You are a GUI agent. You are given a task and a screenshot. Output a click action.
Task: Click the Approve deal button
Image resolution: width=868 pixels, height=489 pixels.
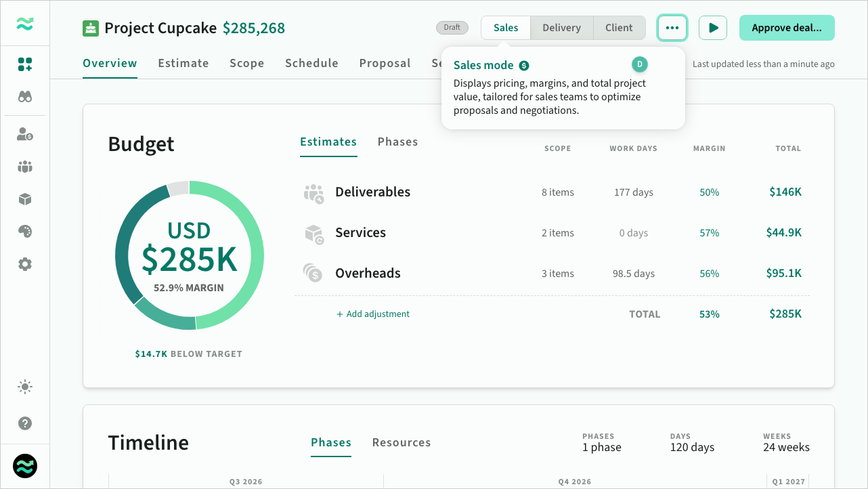[787, 28]
